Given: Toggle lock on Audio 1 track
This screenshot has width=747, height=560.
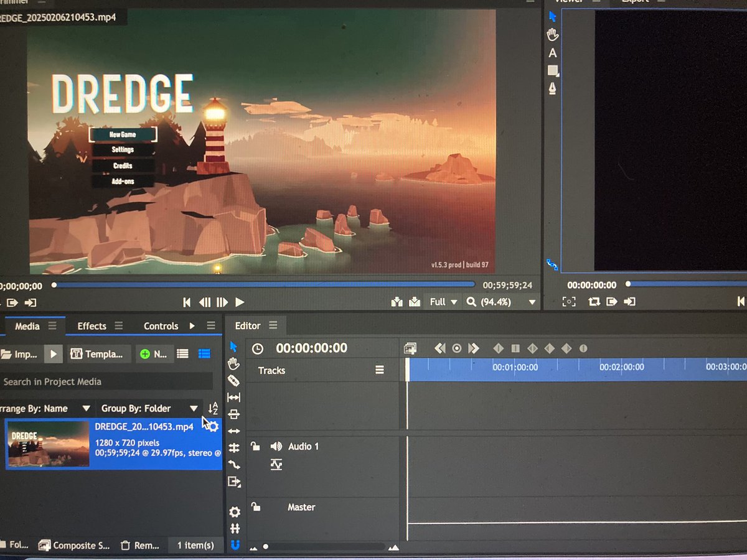Looking at the screenshot, I should click(x=255, y=446).
